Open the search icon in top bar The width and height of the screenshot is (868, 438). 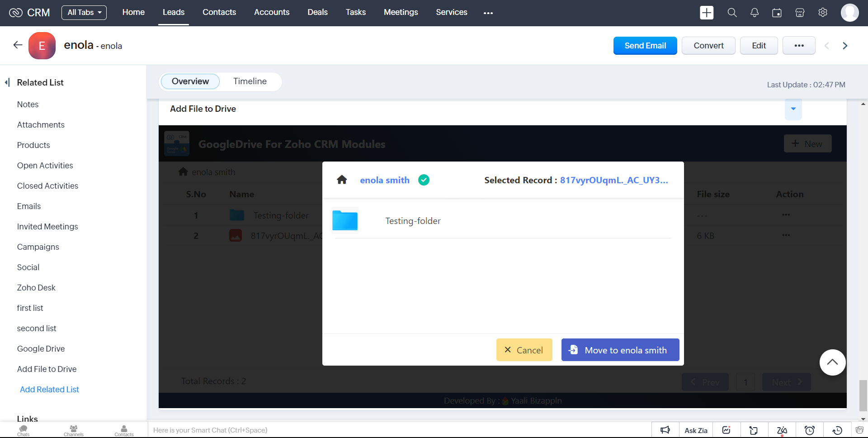point(732,13)
